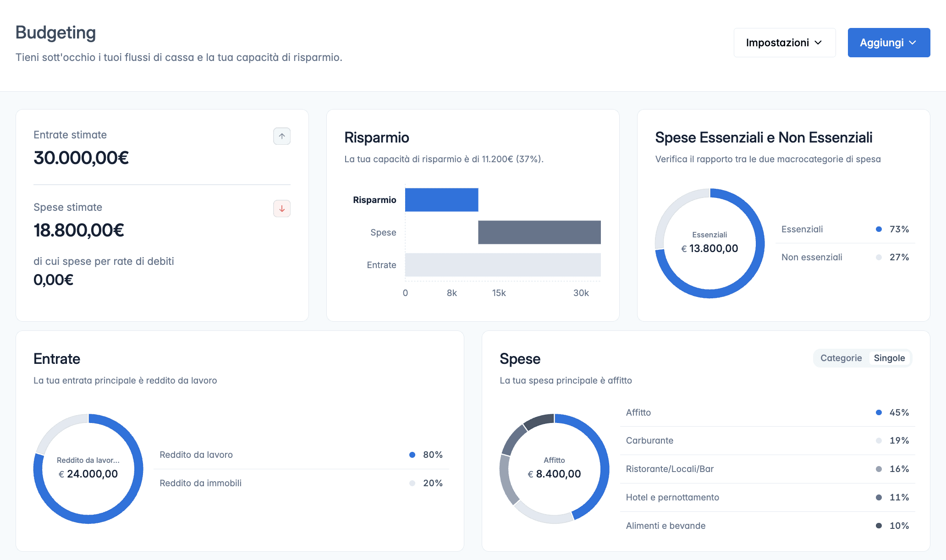Click the 'Ristorante/Locali/Bar' row label

pyautogui.click(x=670, y=469)
